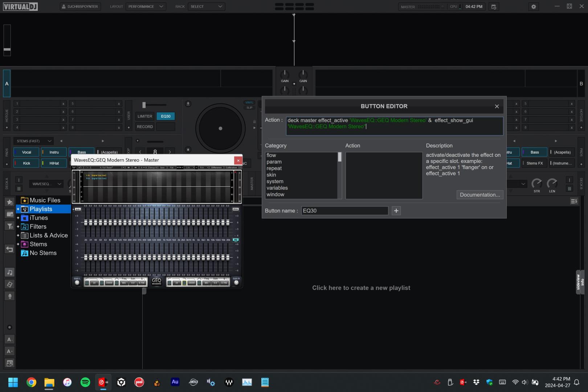Image resolution: width=588 pixels, height=392 pixels.
Task: Click Flat in WavesEQ toolbar
Action: point(172,167)
